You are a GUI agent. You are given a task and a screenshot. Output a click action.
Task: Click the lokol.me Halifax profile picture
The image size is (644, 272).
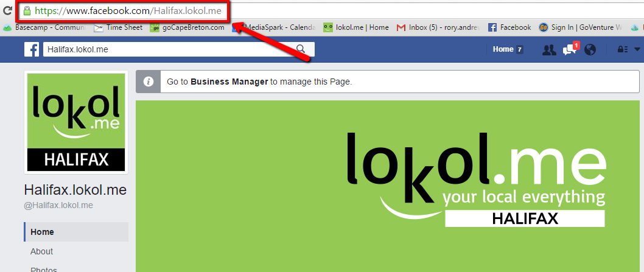76,122
